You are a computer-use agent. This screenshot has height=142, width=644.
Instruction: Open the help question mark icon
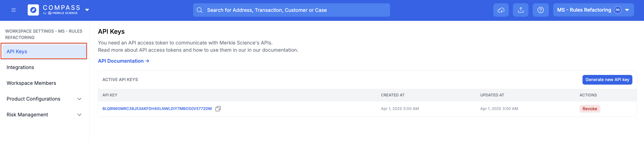tap(541, 10)
